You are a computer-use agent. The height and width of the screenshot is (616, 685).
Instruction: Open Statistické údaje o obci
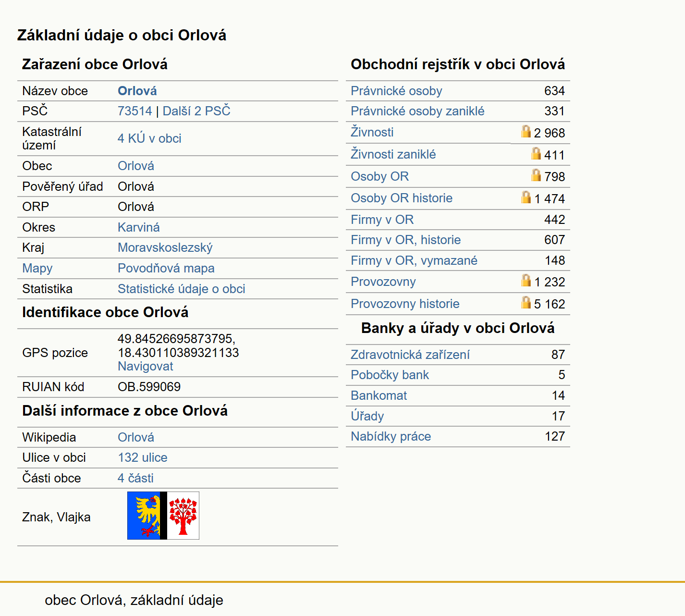182,289
